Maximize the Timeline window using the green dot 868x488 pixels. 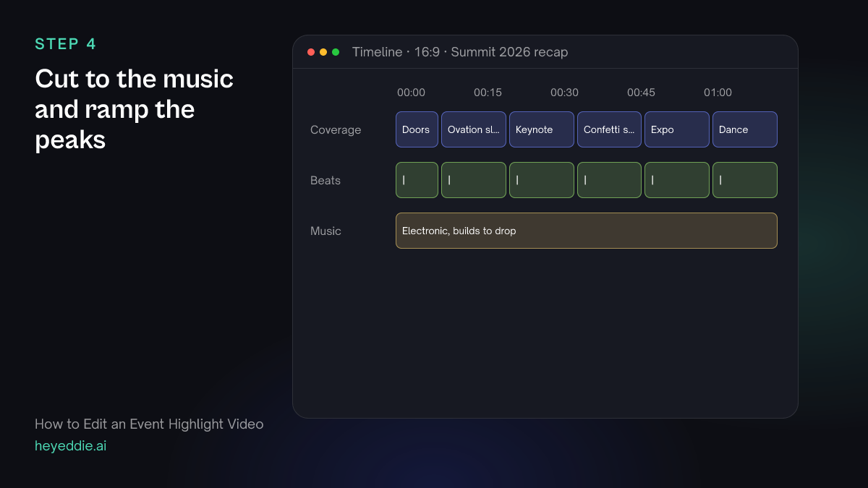[x=336, y=52]
